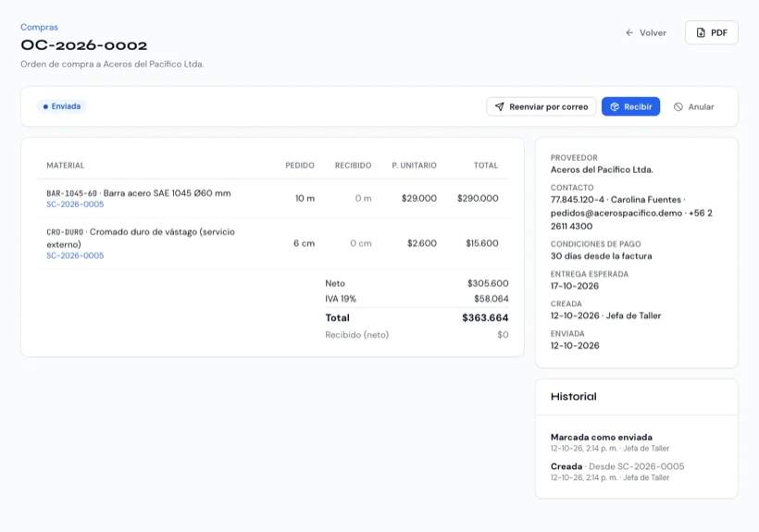Click the Creada · Desde SC-2026-0005 history entry
Image resolution: width=759 pixels, height=532 pixels.
(x=617, y=472)
